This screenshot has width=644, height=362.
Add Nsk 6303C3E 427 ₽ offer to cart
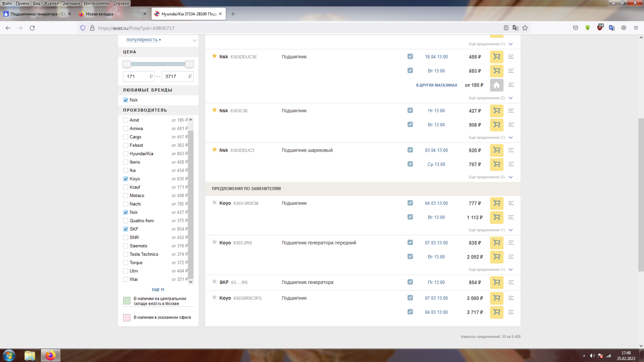497,111
